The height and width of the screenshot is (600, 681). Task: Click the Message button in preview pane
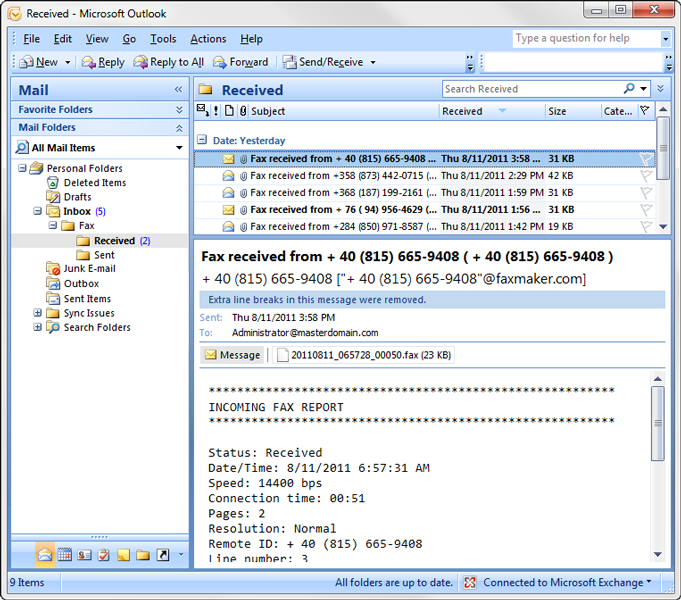232,355
